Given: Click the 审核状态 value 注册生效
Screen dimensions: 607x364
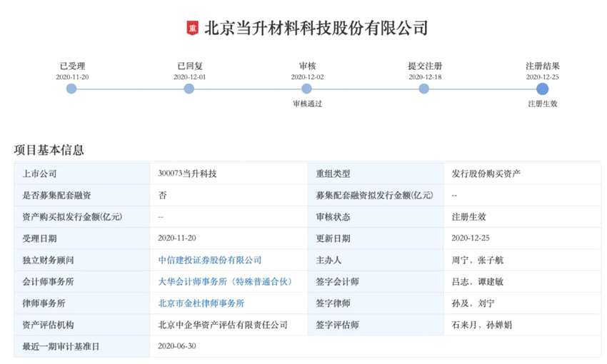Looking at the screenshot, I should [468, 217].
